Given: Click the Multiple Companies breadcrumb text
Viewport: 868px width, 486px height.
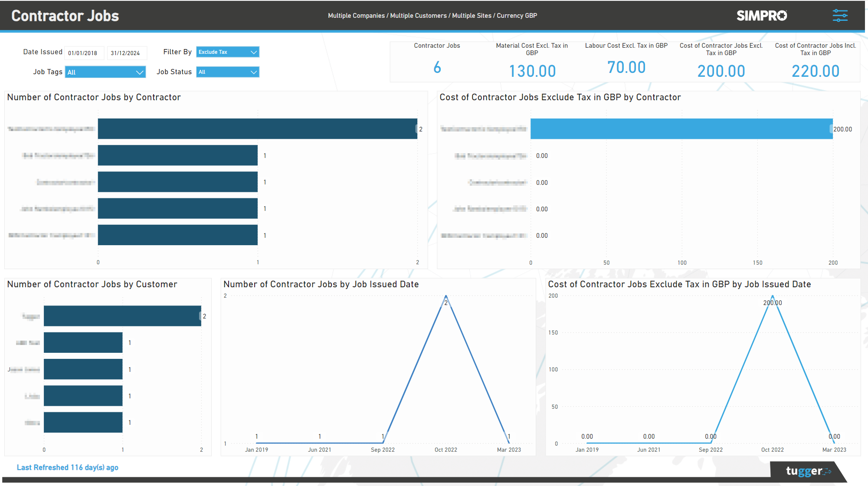Looking at the screenshot, I should tap(356, 15).
